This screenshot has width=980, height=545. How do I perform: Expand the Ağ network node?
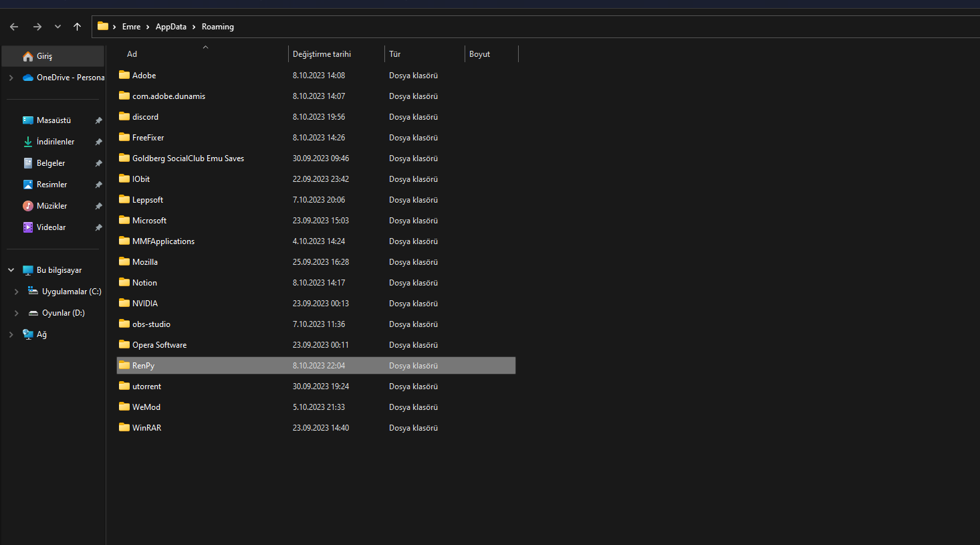pos(11,334)
